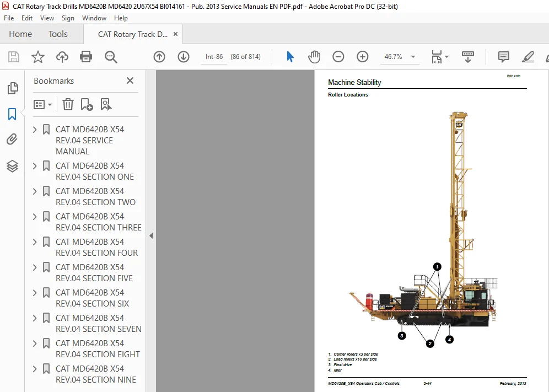This screenshot has height=392, width=549.
Task: Collapse the navigation pane arrow
Action: click(151, 236)
